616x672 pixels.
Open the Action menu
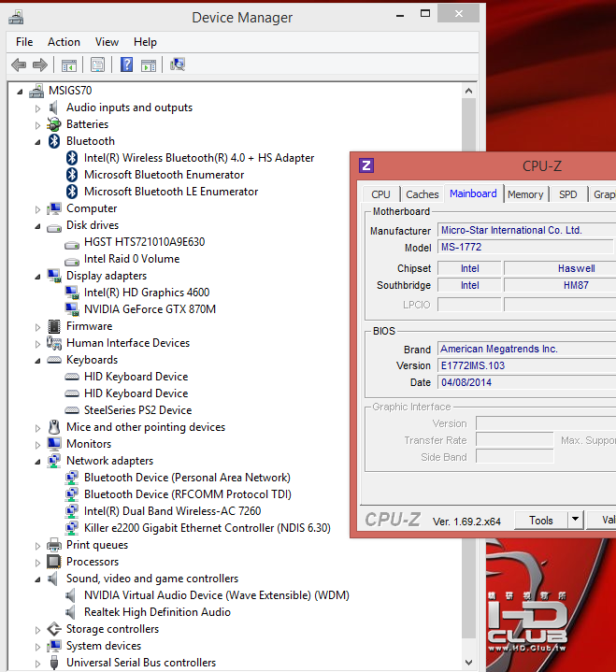(x=64, y=42)
